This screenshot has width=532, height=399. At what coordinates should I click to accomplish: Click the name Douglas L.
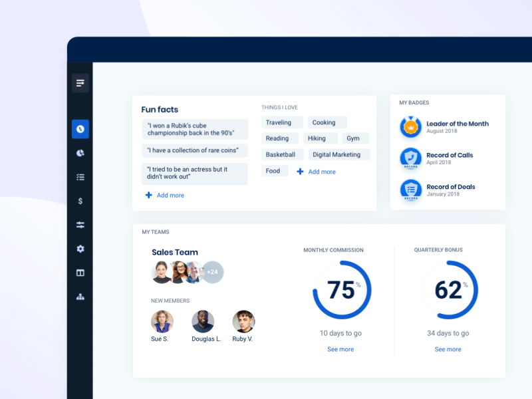point(206,339)
